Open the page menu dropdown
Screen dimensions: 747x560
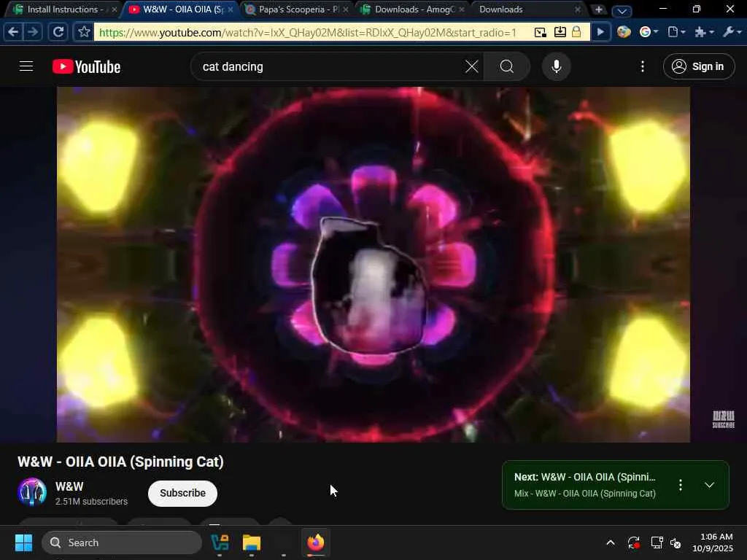pyautogui.click(x=676, y=32)
